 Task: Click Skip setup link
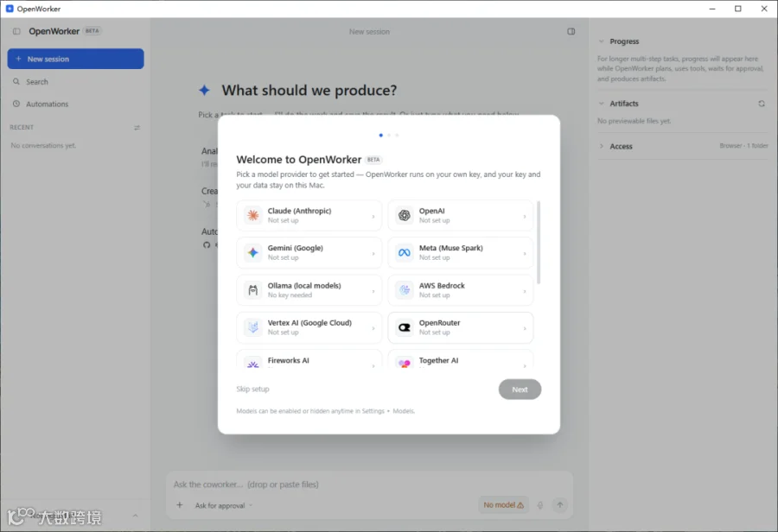coord(252,389)
